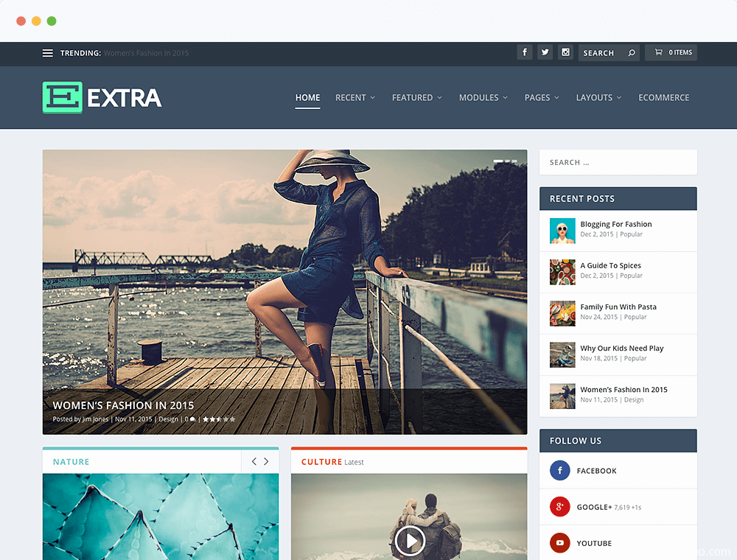
Task: Play the Culture video
Action: point(410,541)
